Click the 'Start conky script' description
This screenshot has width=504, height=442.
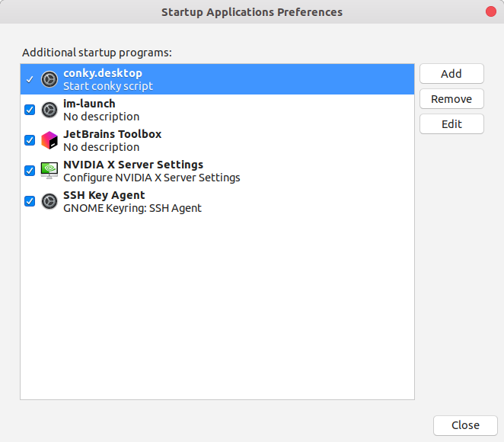point(108,86)
